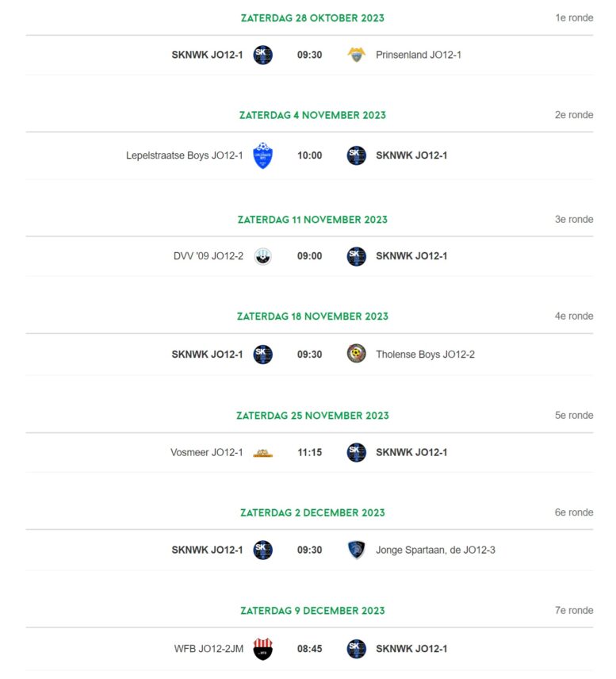Click the 08:45 kickoff time

[x=309, y=649]
